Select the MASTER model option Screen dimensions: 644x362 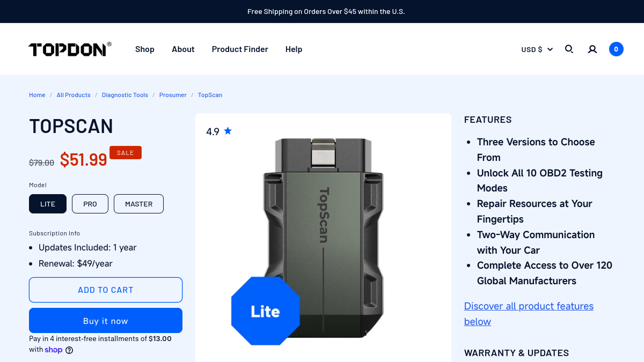[139, 204]
